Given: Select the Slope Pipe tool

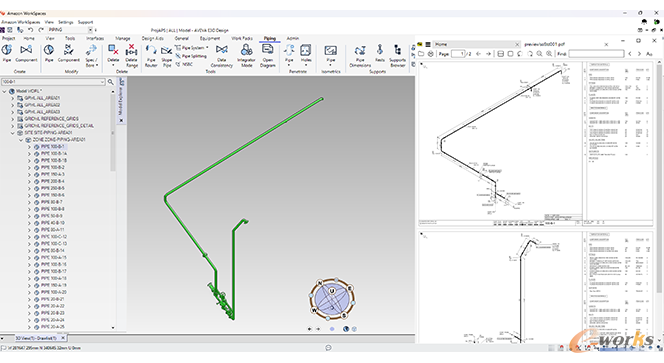Looking at the screenshot, I should point(166,56).
